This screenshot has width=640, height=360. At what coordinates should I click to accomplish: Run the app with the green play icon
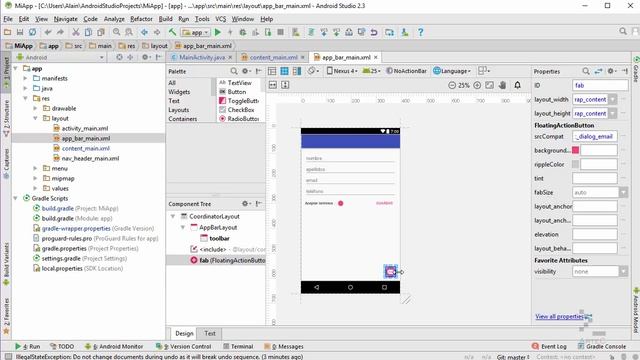click(x=218, y=32)
